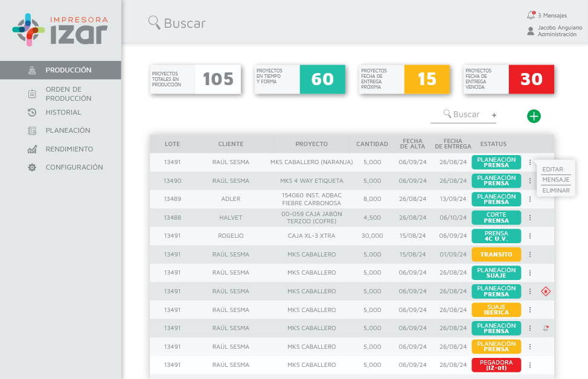
Task: Select Mensaje from the context menu
Action: 555,180
